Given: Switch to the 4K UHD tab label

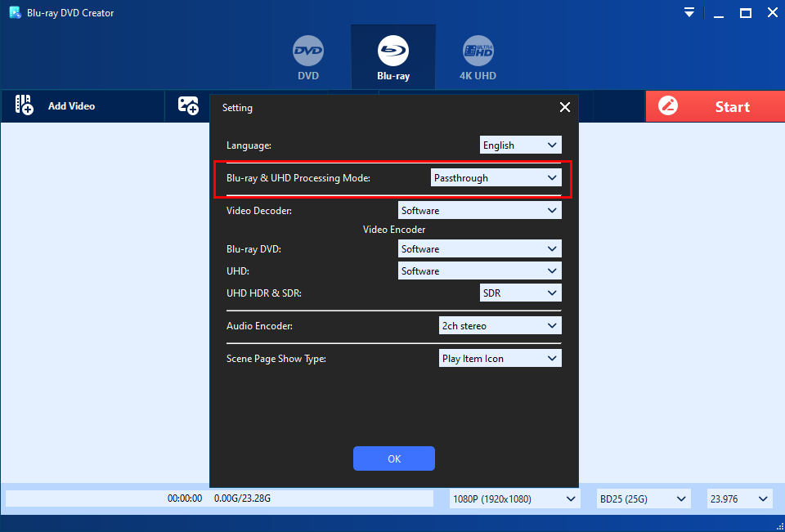Looking at the screenshot, I should (x=478, y=76).
